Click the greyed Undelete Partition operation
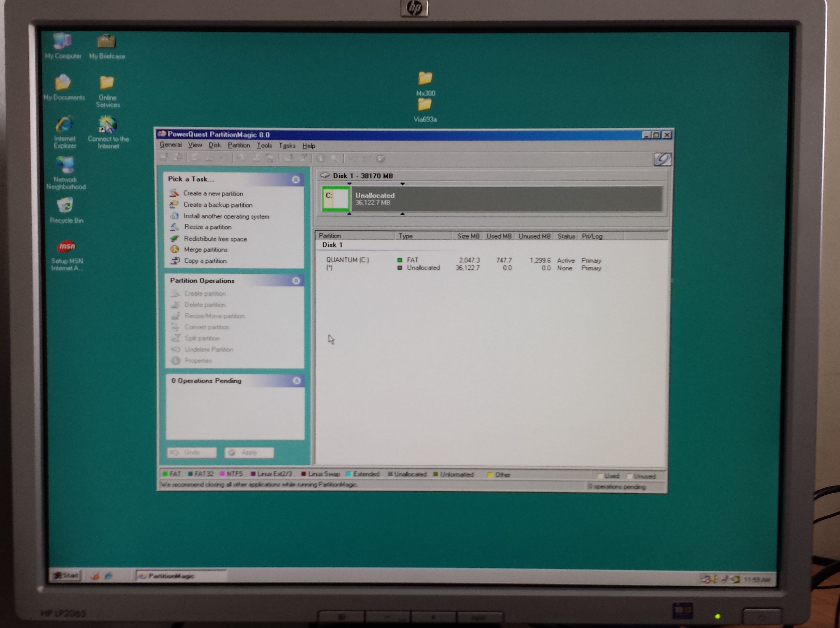The height and width of the screenshot is (628, 840). 202,349
